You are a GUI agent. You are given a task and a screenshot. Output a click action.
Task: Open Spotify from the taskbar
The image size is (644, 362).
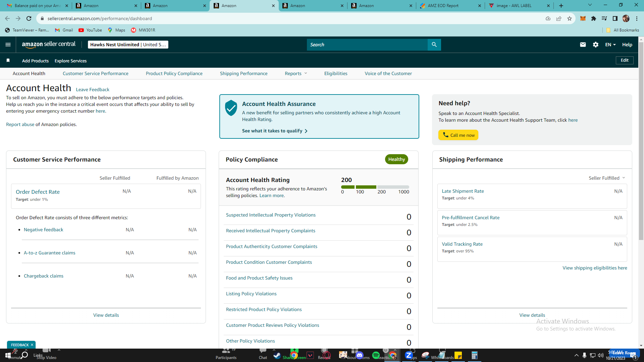tap(376, 355)
